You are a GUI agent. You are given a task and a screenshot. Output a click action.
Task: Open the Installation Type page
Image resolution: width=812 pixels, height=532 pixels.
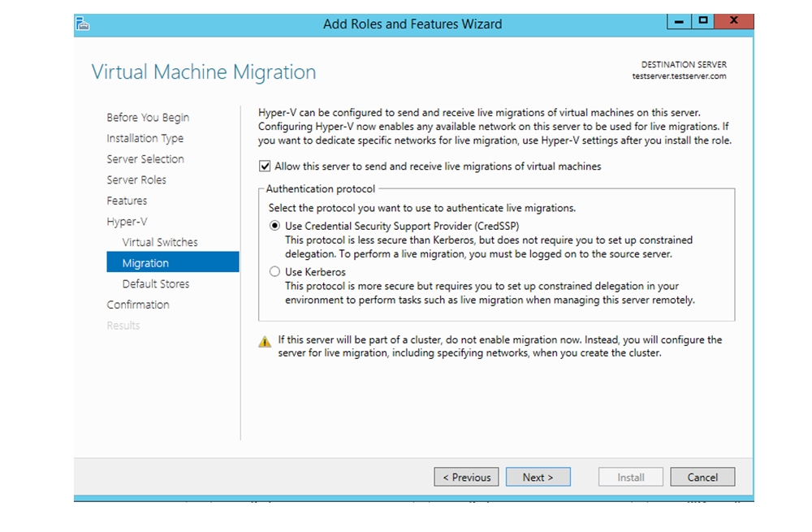145,138
